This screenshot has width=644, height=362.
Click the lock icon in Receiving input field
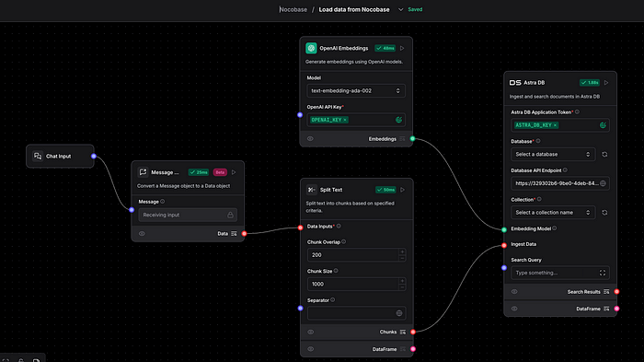click(x=230, y=215)
